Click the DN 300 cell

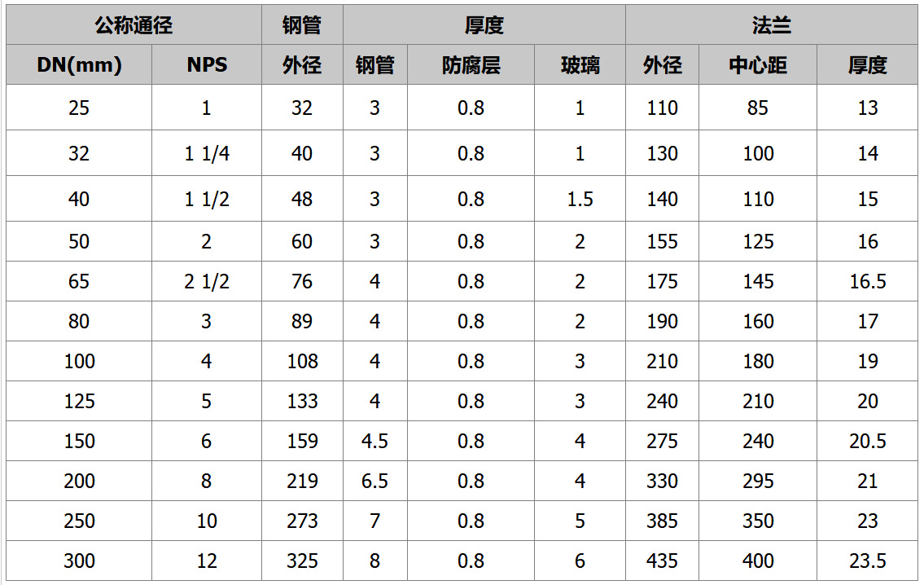79,561
